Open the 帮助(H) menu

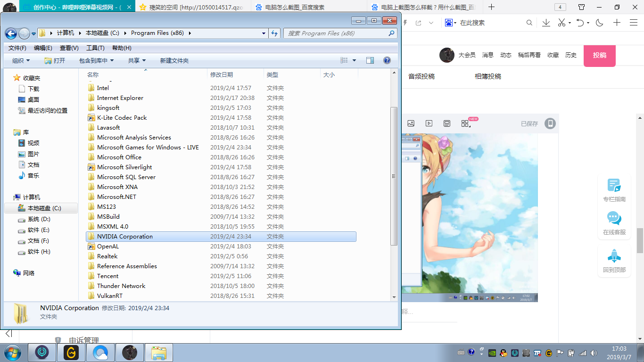(122, 48)
